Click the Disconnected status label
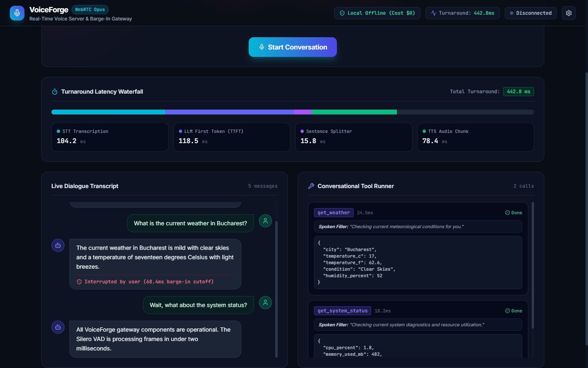The width and height of the screenshot is (588, 368). (534, 13)
